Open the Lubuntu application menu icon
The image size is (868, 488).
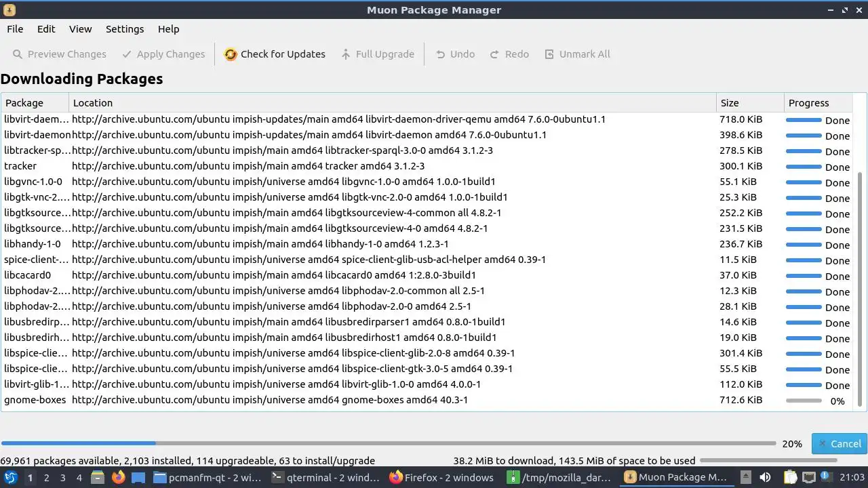point(11,477)
